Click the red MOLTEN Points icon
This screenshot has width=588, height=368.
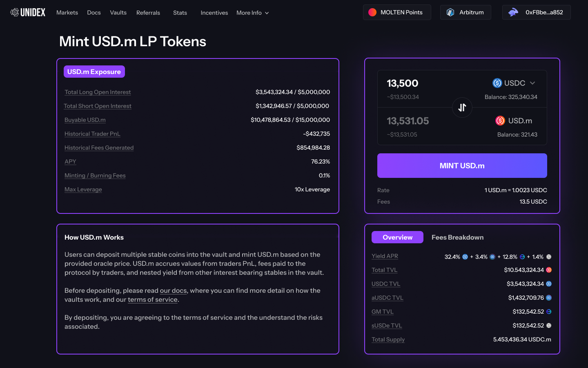372,12
